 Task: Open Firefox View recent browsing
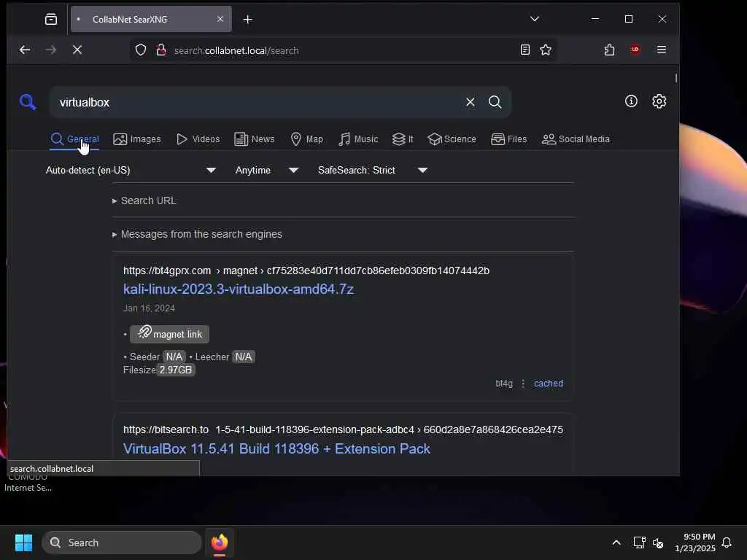pos(50,20)
